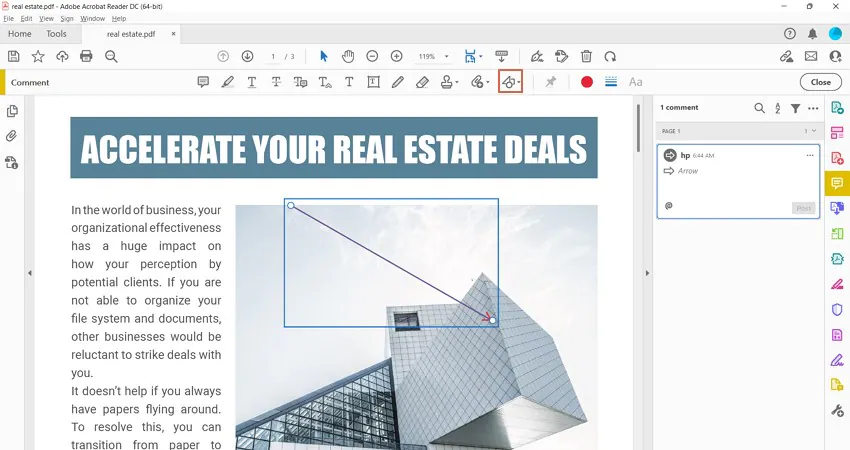
Task: Open the page fit options icon
Action: (471, 56)
